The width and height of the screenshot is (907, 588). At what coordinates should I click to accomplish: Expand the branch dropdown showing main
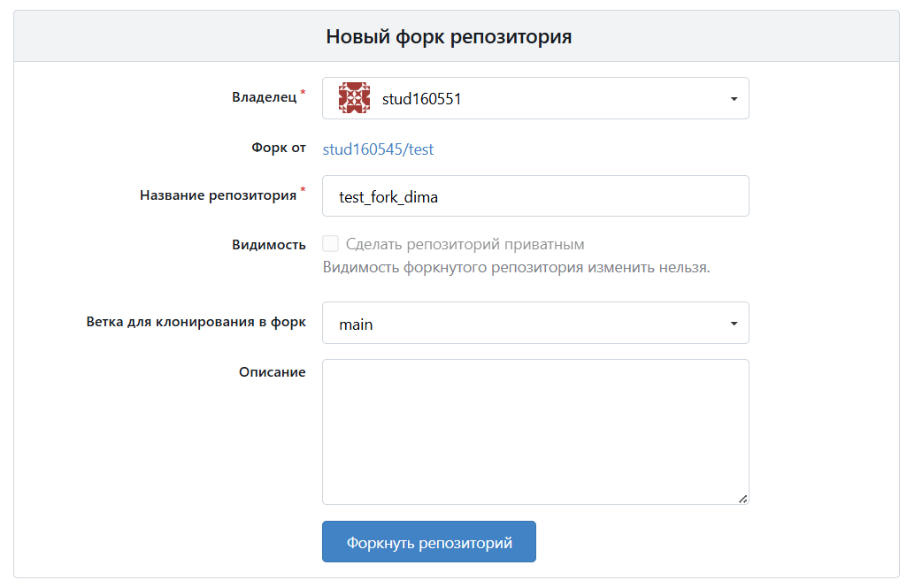(534, 324)
